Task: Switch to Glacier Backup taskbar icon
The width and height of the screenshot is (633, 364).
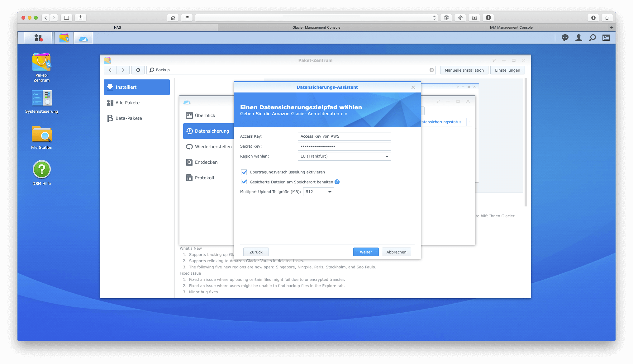Action: click(x=83, y=38)
